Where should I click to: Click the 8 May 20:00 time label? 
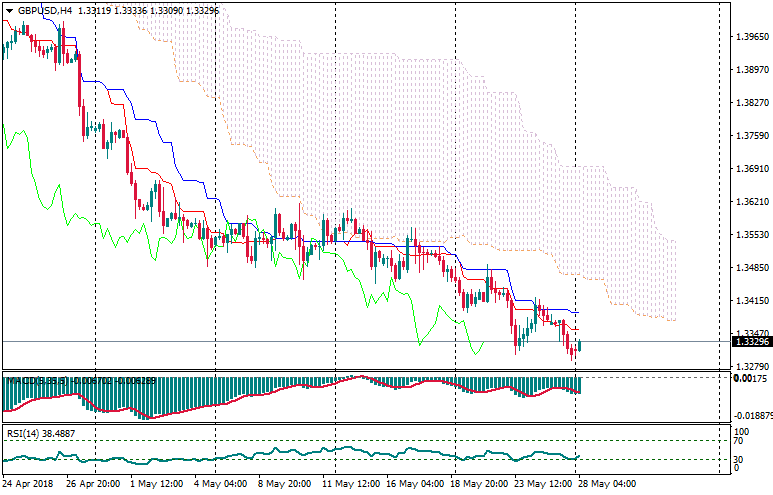(287, 484)
